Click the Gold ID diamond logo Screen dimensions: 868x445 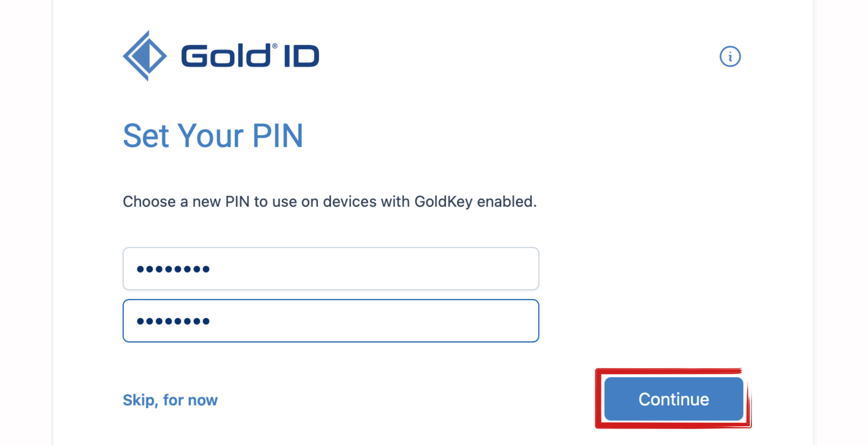click(145, 56)
